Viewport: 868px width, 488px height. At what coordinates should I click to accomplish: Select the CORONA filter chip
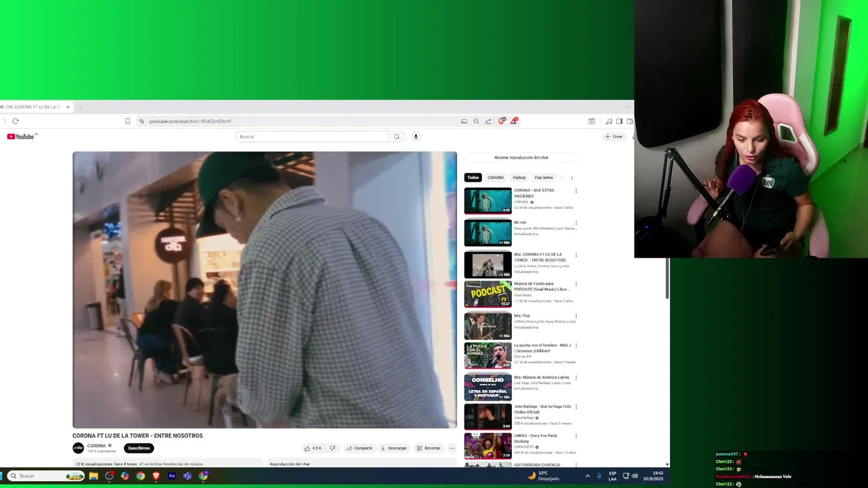pyautogui.click(x=496, y=178)
